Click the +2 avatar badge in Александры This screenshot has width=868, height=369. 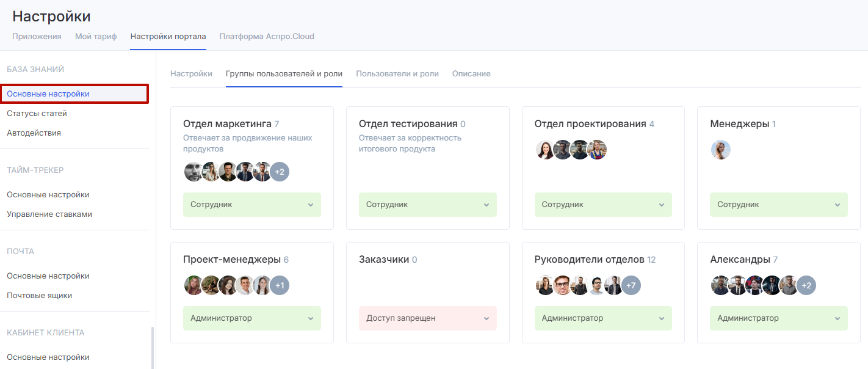click(806, 285)
